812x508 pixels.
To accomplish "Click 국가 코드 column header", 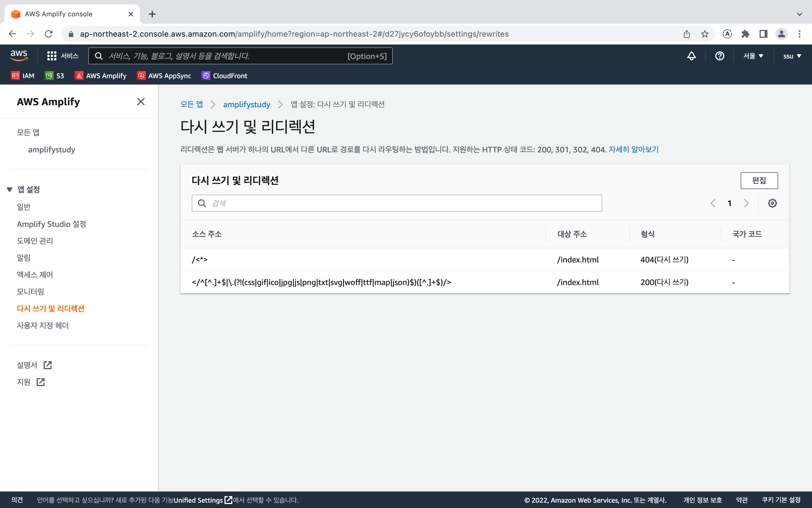I will 747,234.
